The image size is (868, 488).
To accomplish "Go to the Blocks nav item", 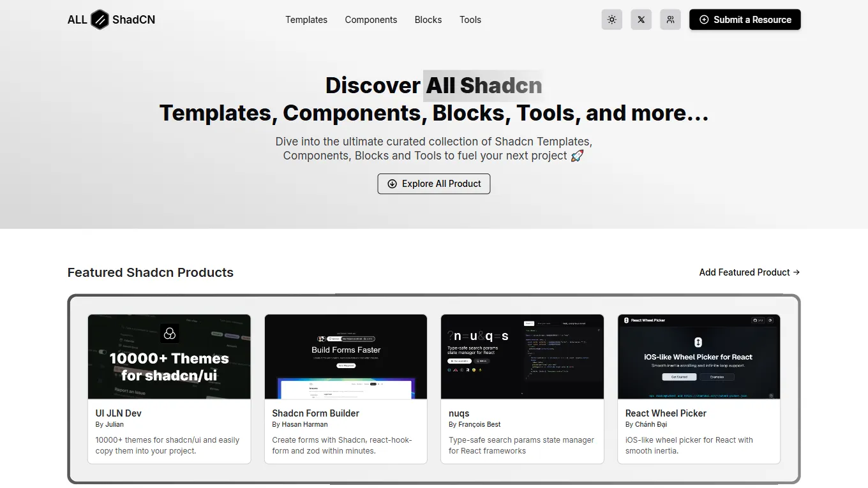I will click(428, 20).
